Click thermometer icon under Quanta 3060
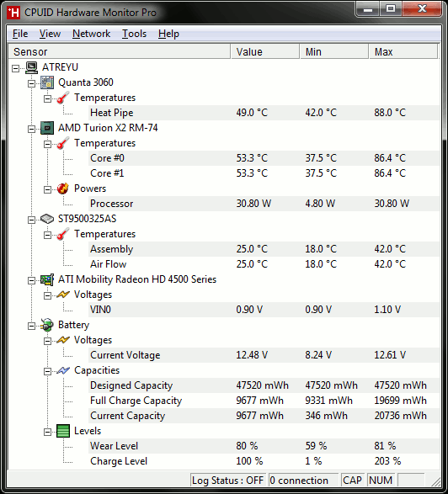 point(63,98)
